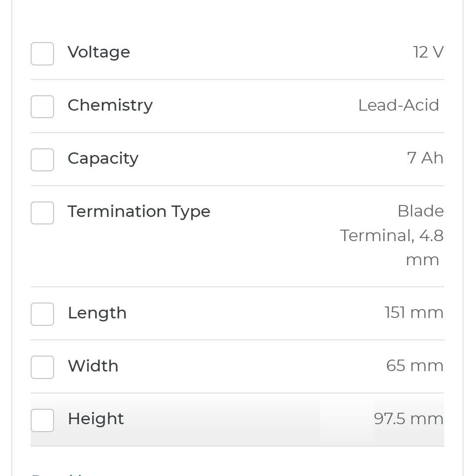Click the 12 V value
This screenshot has height=476, width=474.
click(x=428, y=52)
